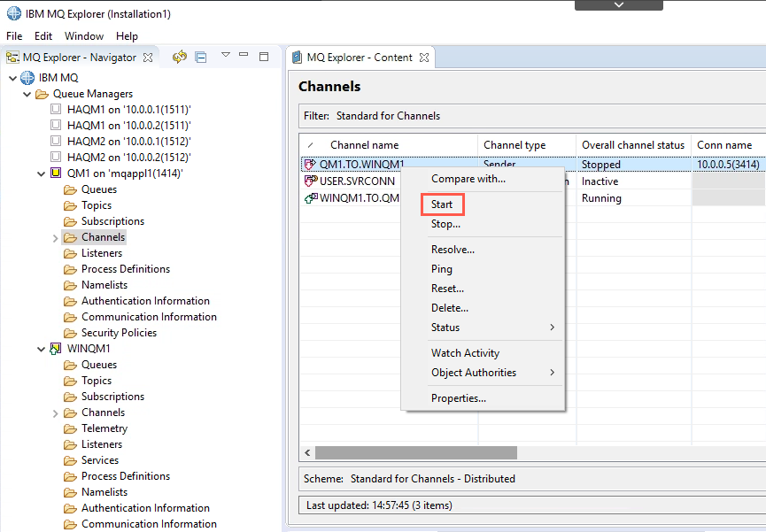The width and height of the screenshot is (766, 532).
Task: Click the IBM MQ Explorer title bar icon
Action: 13,13
